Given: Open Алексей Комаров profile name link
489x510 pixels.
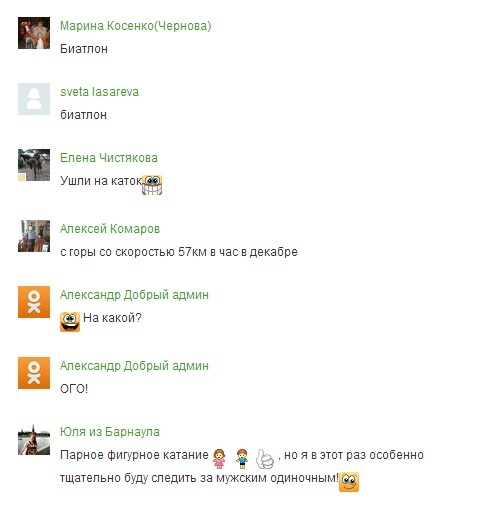Looking at the screenshot, I should pyautogui.click(x=110, y=229).
